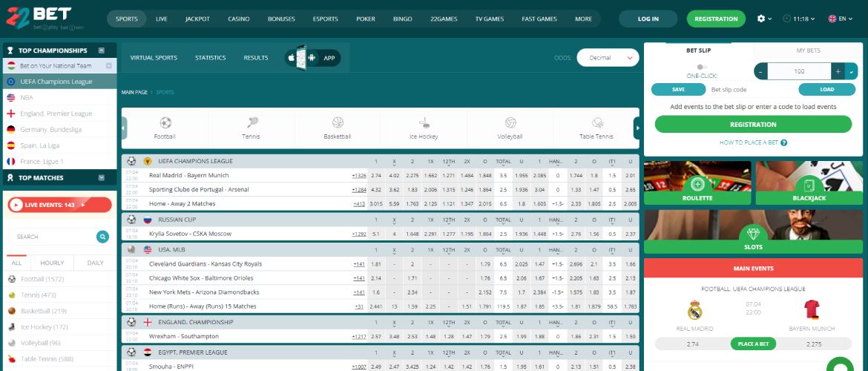The height and width of the screenshot is (371, 868).
Task: Open the Decimal odds format dropdown
Action: pyautogui.click(x=608, y=58)
